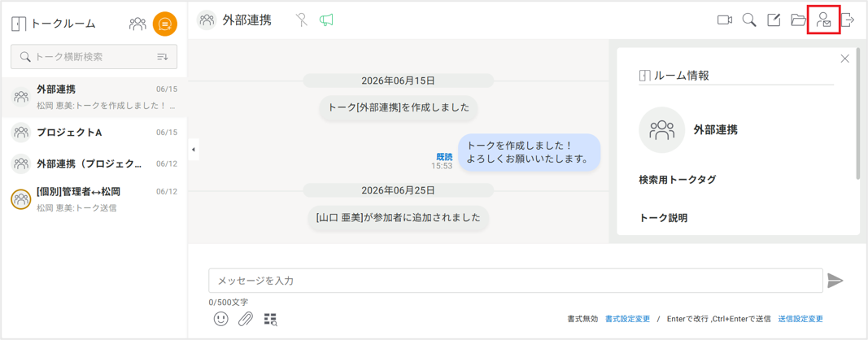This screenshot has width=868, height=340.
Task: Click the 送信設定変更 link
Action: tap(800, 319)
